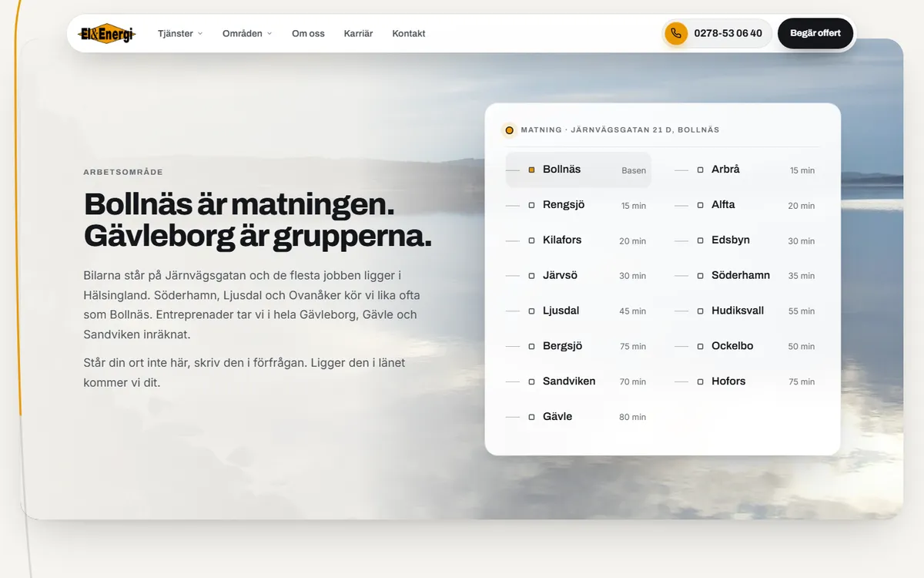The image size is (924, 578).
Task: Select Arbrå in the area list
Action: 747,170
